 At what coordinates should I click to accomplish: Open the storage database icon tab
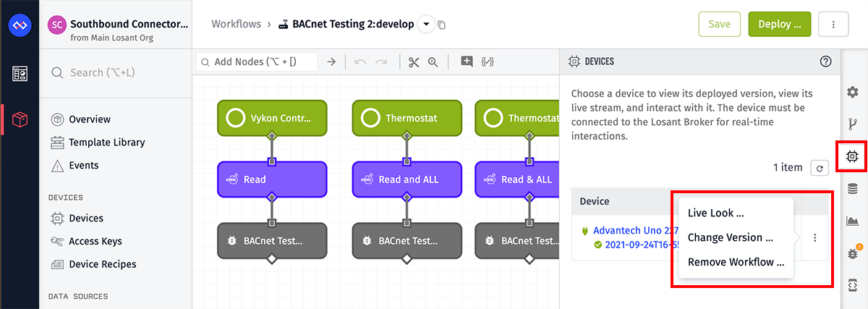click(x=853, y=189)
